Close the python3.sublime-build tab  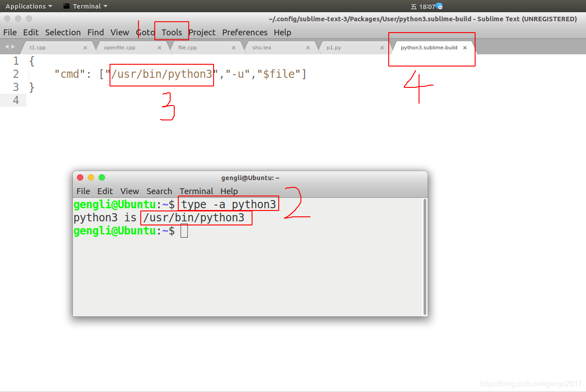coord(465,48)
